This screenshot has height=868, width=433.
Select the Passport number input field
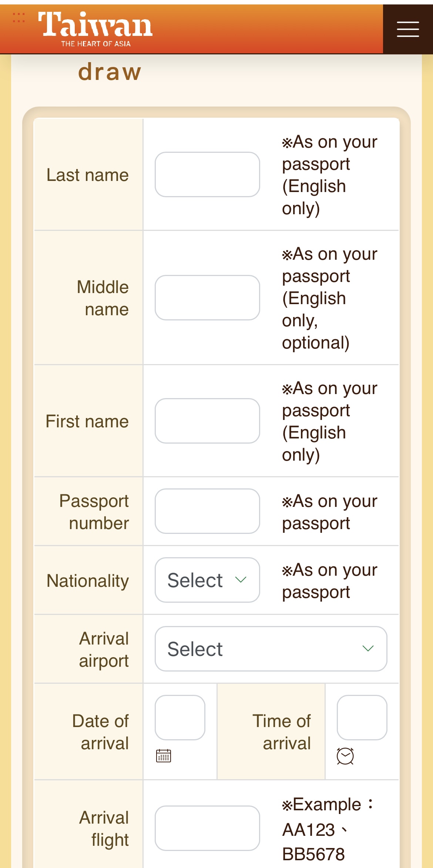click(207, 511)
